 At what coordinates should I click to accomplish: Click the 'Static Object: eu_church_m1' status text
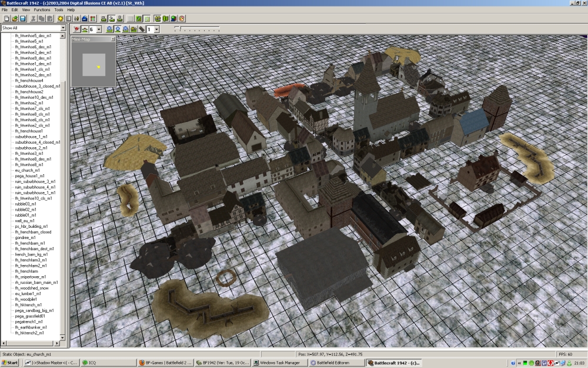point(26,354)
